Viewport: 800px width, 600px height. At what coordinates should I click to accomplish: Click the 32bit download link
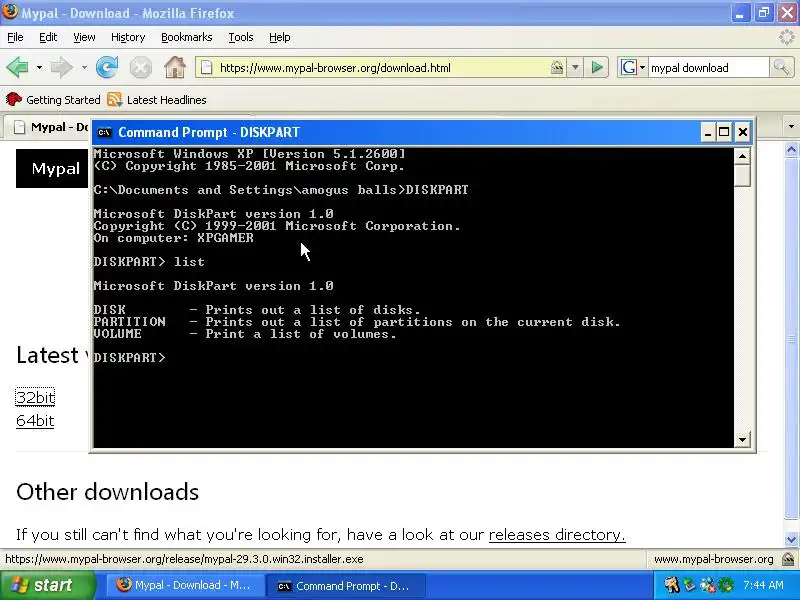click(35, 397)
